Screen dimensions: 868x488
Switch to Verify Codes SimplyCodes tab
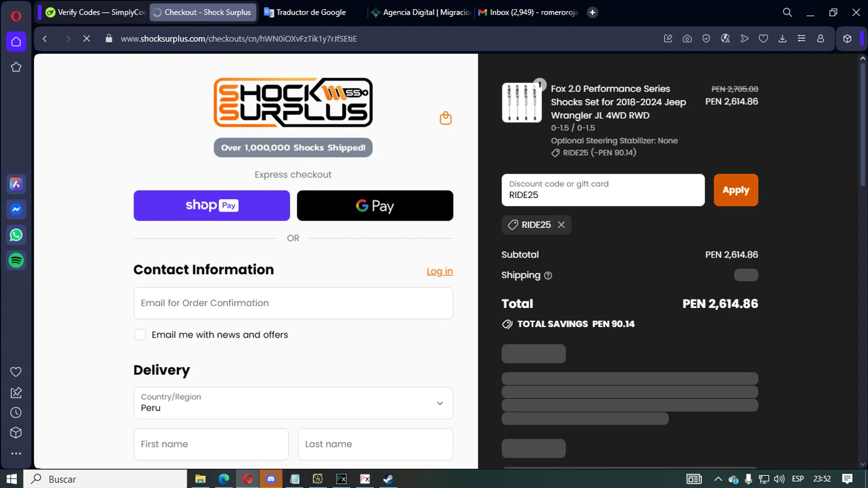pos(95,12)
